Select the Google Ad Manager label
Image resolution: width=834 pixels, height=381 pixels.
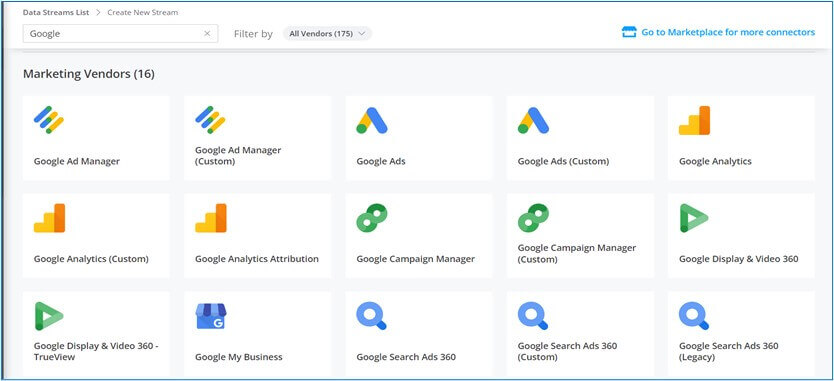tap(77, 161)
